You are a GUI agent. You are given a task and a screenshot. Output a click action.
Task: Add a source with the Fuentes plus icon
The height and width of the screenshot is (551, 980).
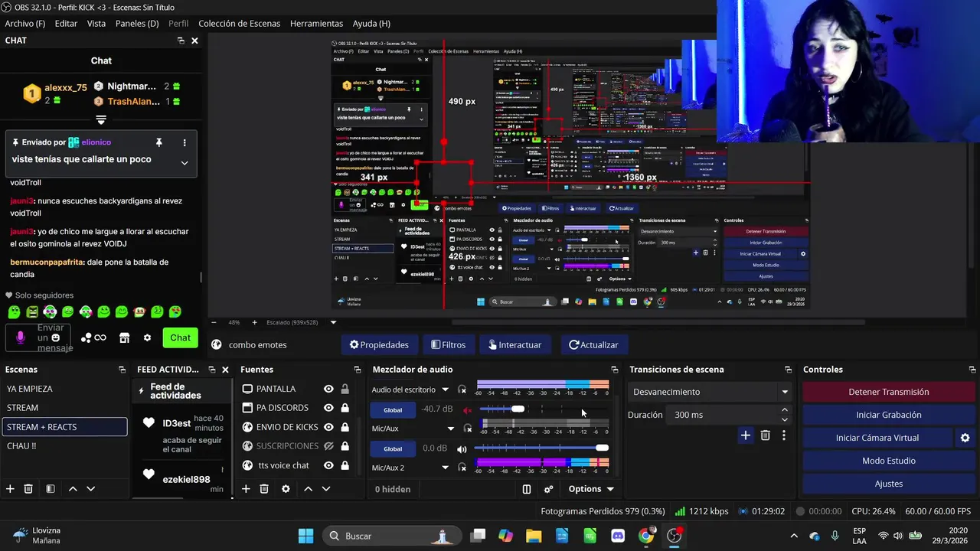click(246, 488)
